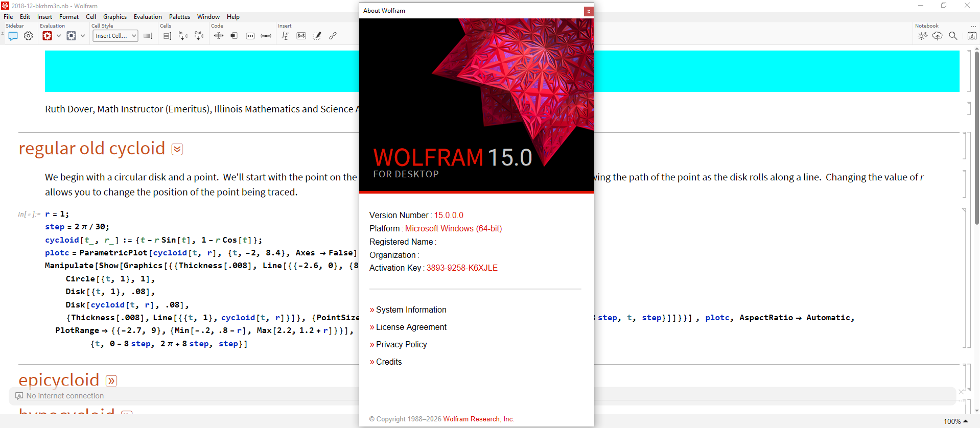Click the no-internet warning chat icon
The width and height of the screenshot is (980, 428).
coord(19,396)
